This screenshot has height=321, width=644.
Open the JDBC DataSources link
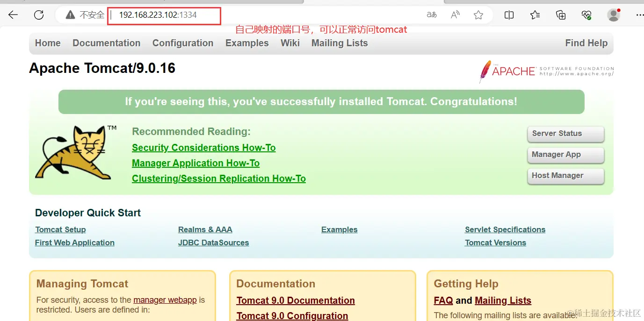(213, 243)
